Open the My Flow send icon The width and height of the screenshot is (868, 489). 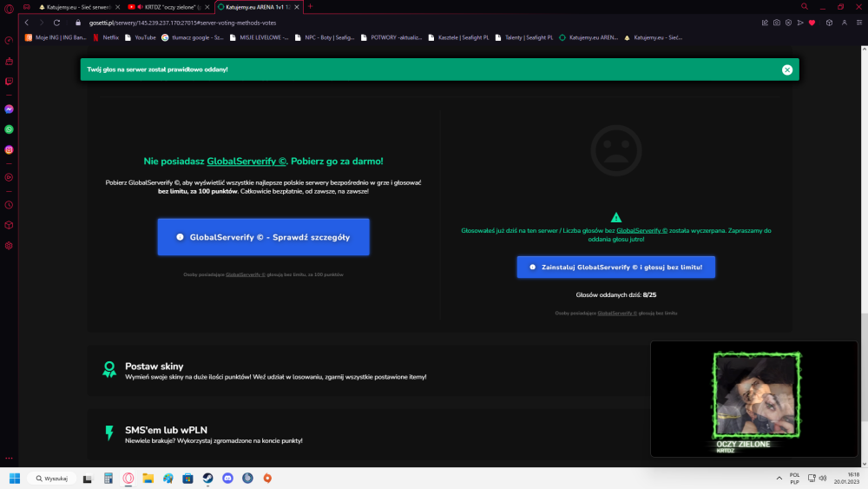pos(800,23)
